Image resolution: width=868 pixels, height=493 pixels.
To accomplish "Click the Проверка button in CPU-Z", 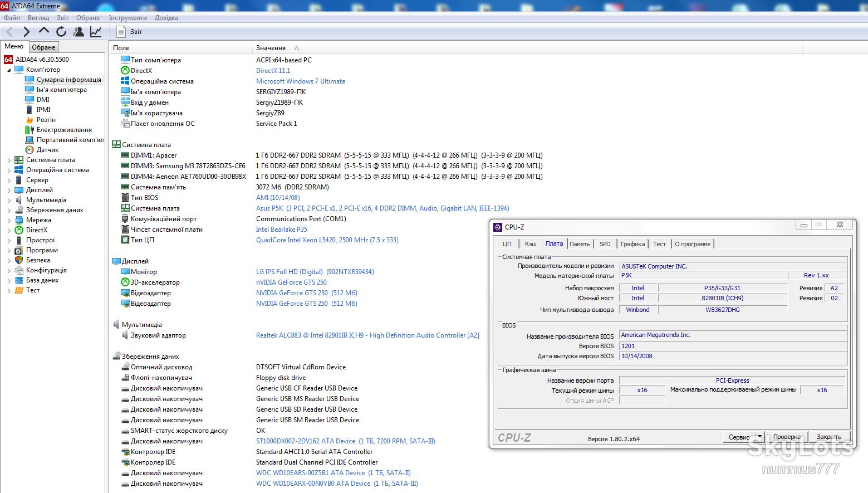I will click(787, 437).
